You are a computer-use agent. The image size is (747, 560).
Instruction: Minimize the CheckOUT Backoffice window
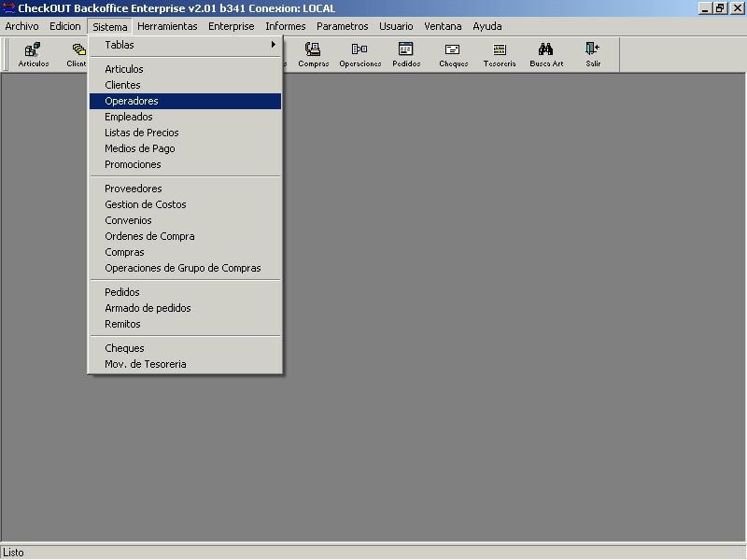705,8
